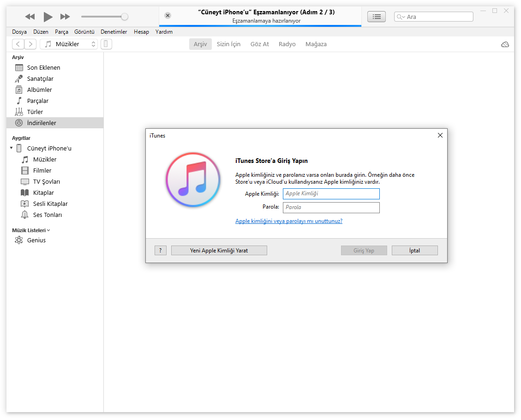Open the Müzikler media type dropdown

tap(69, 44)
